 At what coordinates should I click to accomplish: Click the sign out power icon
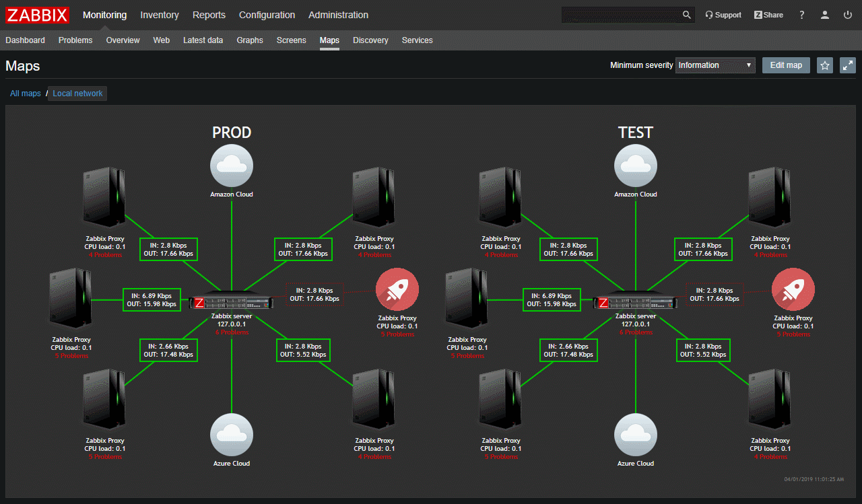click(847, 15)
